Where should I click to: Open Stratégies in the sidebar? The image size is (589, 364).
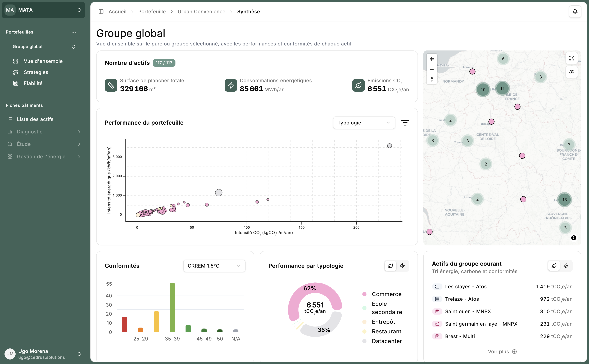pos(36,72)
